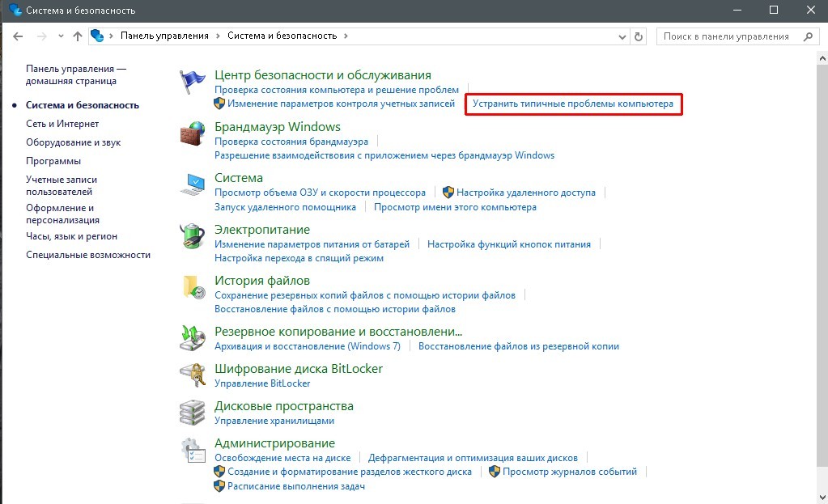Expand chevron before Панель управления breadcrumb
This screenshot has width=828, height=504.
point(112,36)
